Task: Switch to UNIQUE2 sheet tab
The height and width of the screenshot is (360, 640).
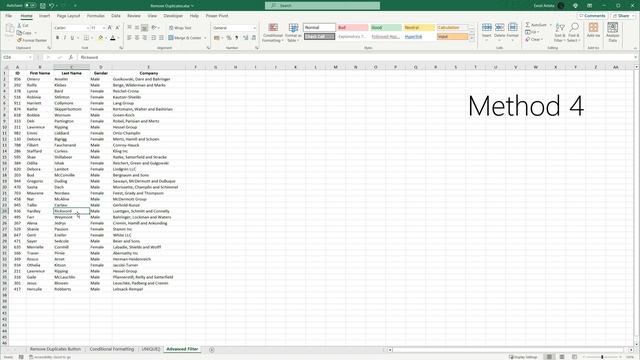Action: [x=151, y=349]
